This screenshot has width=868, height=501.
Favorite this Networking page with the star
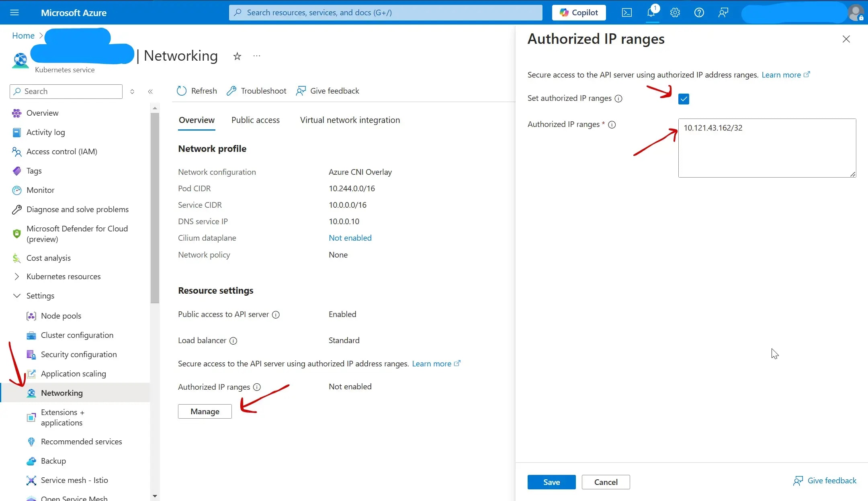click(x=237, y=56)
